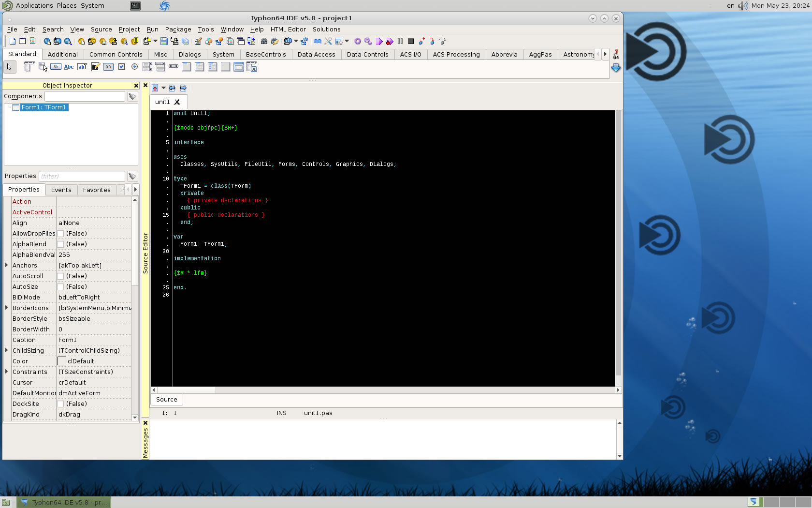Screen dimensions: 812x508
Task: Toggle the AutoScroll property checkbox
Action: tap(60, 276)
